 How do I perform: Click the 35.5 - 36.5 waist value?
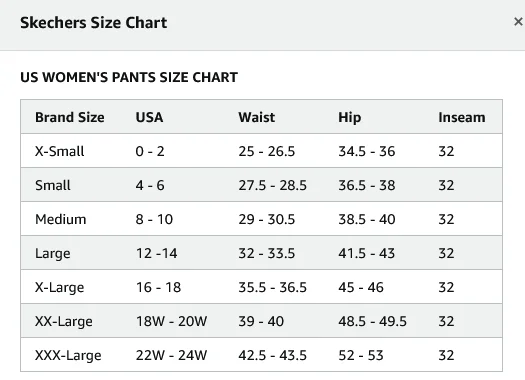(273, 288)
